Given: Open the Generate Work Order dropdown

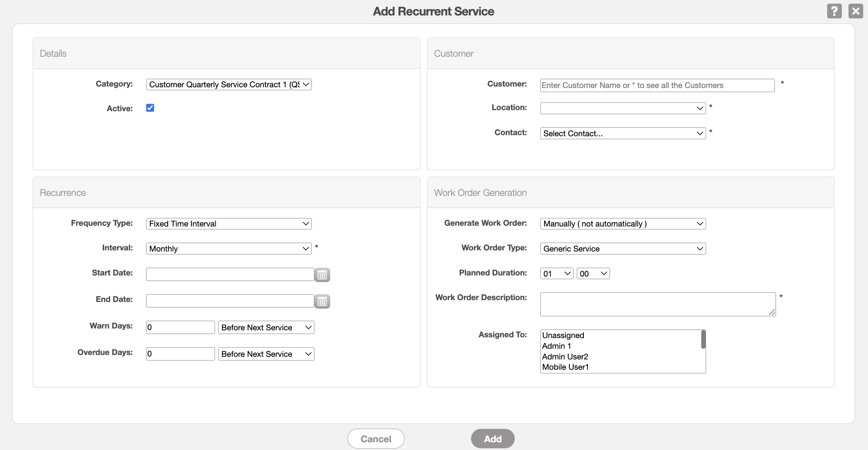Looking at the screenshot, I should (622, 224).
